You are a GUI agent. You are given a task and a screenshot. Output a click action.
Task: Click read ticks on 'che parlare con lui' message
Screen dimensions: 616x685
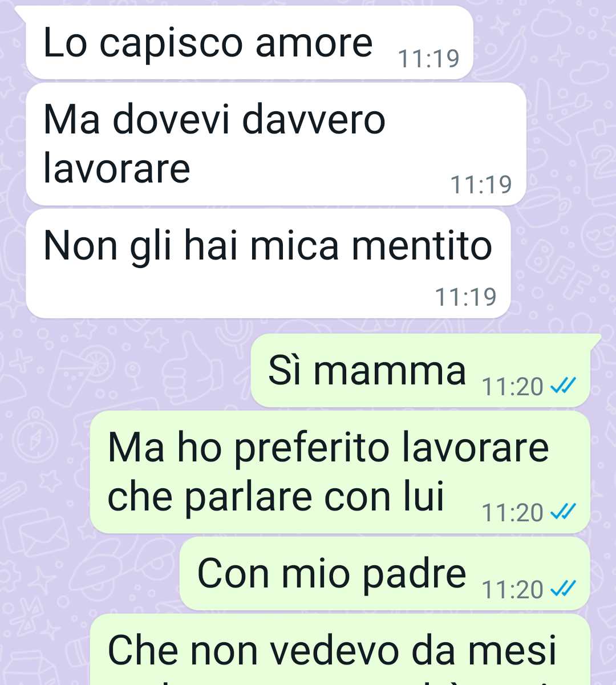pyautogui.click(x=562, y=513)
